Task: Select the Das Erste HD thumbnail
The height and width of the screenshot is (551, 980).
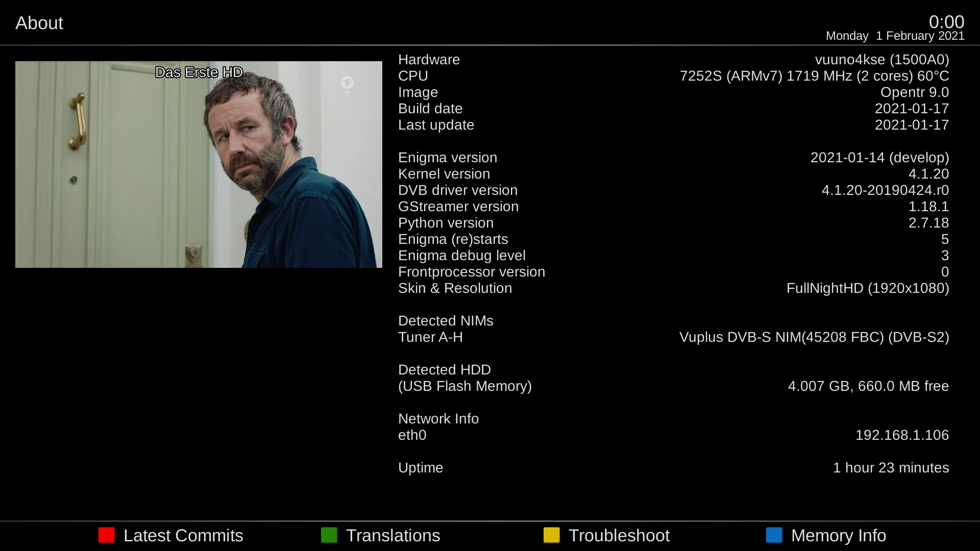Action: (x=199, y=164)
